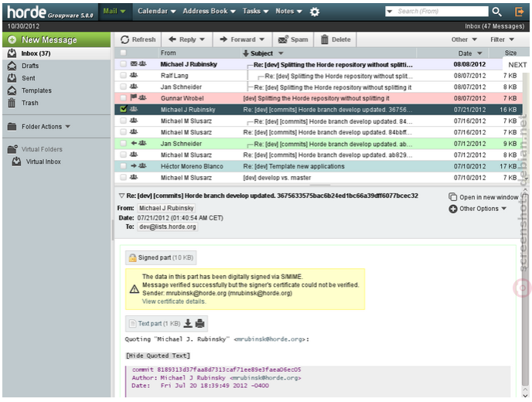Click the lock icon beside Signed part
Screen dimensions: 532x402
(132, 258)
